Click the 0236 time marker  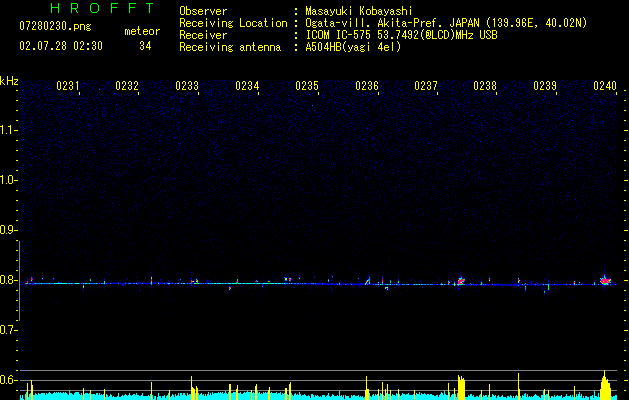(x=367, y=86)
